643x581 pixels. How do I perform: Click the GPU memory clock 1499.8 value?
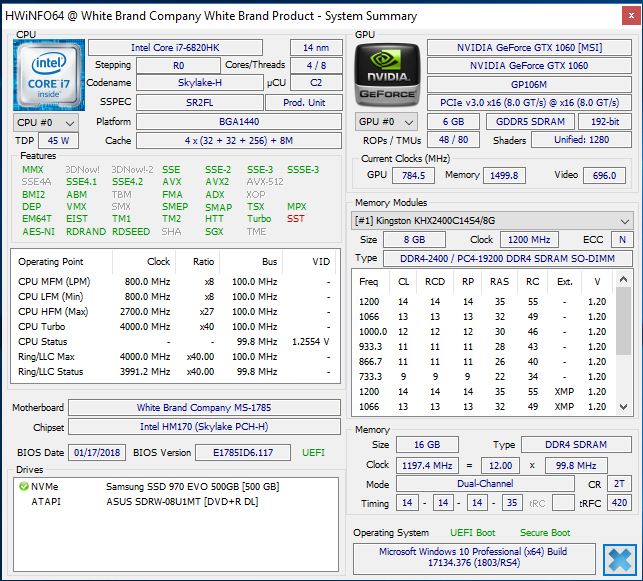(x=504, y=175)
